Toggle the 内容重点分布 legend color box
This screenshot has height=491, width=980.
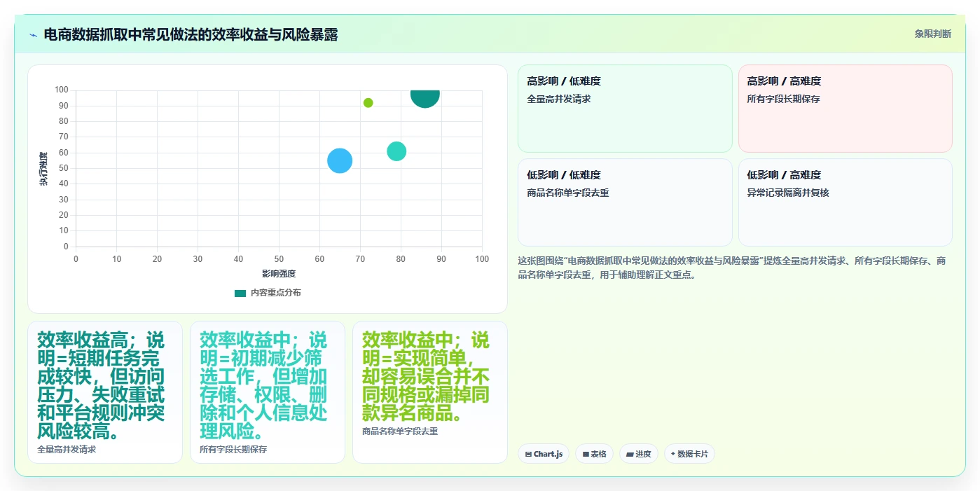[240, 293]
